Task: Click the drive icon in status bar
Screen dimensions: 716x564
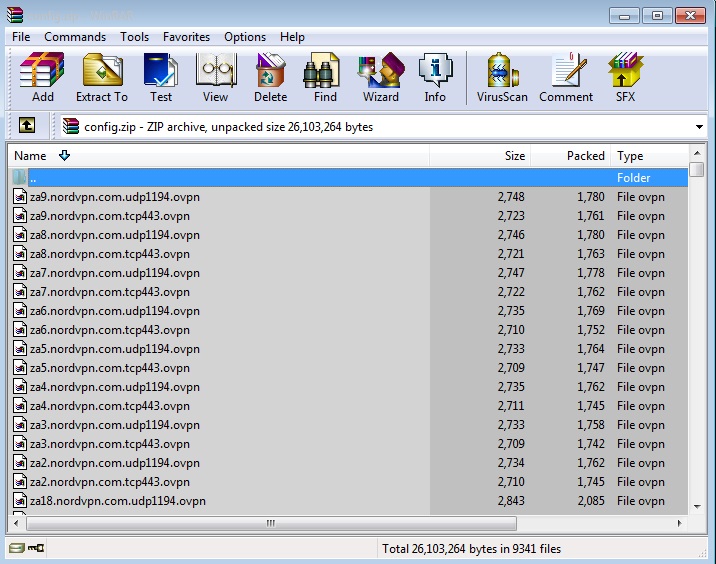Action: pos(16,548)
